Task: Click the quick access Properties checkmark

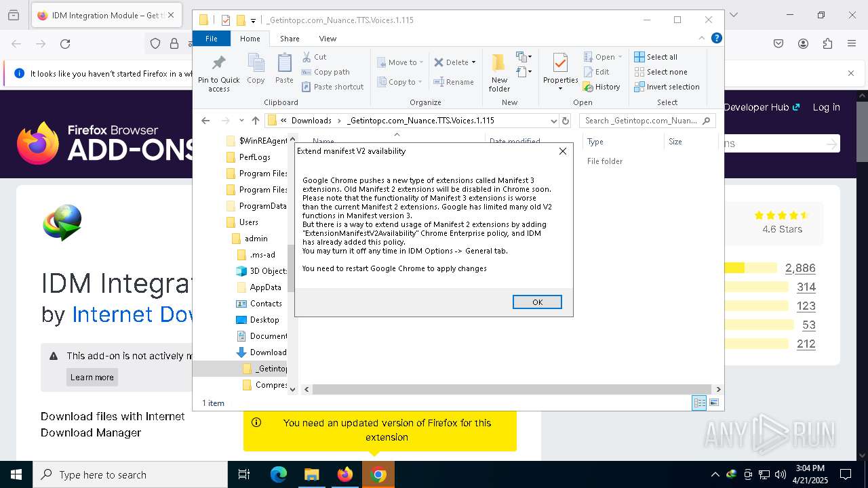Action: (226, 20)
